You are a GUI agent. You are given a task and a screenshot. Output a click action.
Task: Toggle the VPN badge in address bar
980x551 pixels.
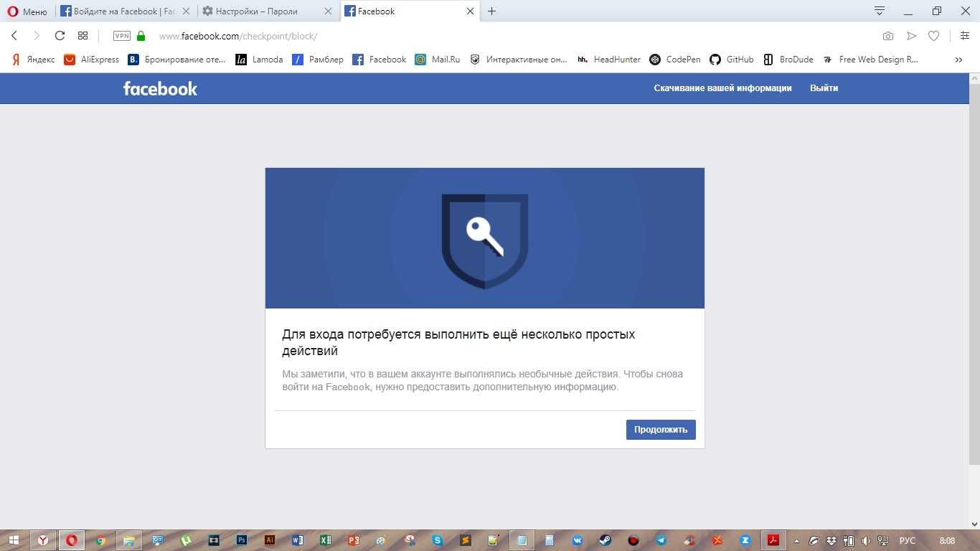(x=122, y=36)
